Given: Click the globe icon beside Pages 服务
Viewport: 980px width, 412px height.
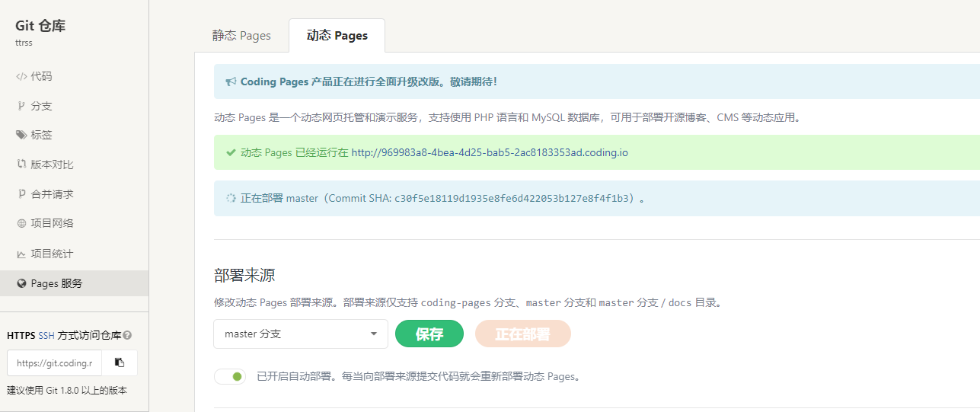Looking at the screenshot, I should 21,283.
